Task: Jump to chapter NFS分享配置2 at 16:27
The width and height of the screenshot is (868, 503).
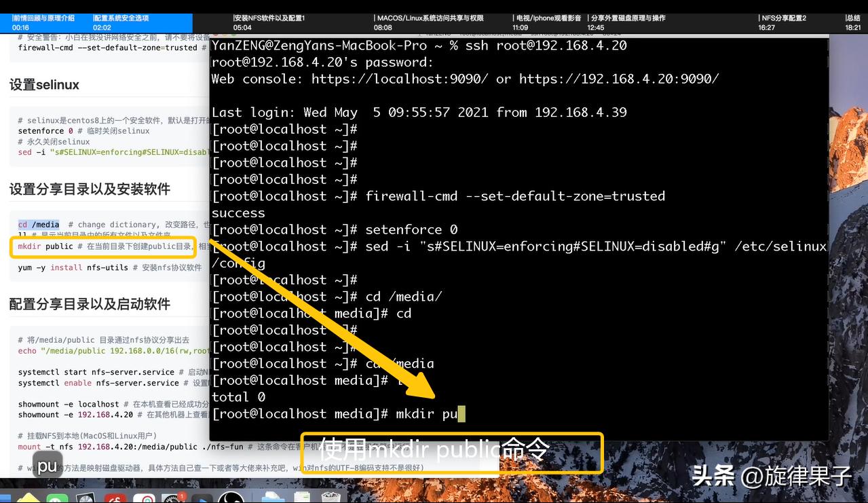Action: pos(782,22)
